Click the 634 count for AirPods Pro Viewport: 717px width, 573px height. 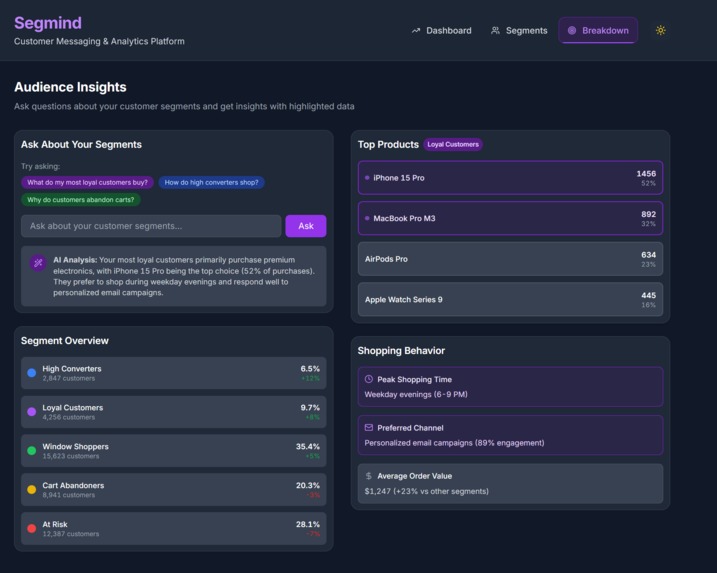point(648,255)
